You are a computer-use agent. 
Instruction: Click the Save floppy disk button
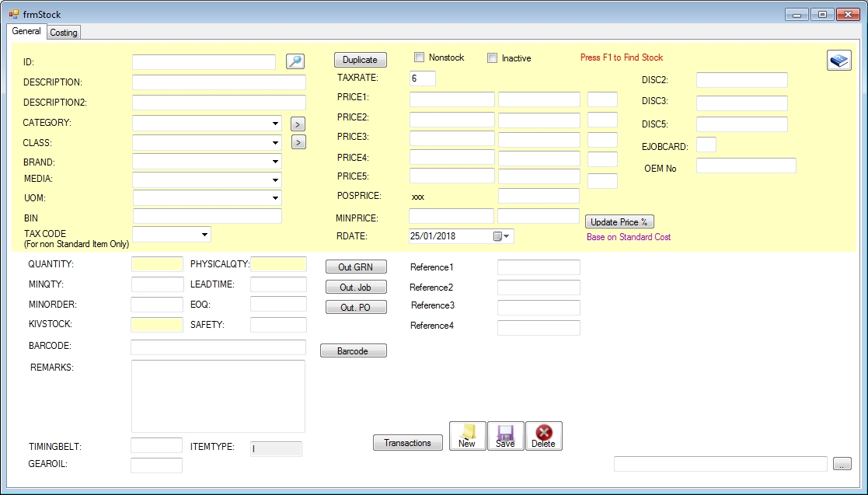click(505, 436)
